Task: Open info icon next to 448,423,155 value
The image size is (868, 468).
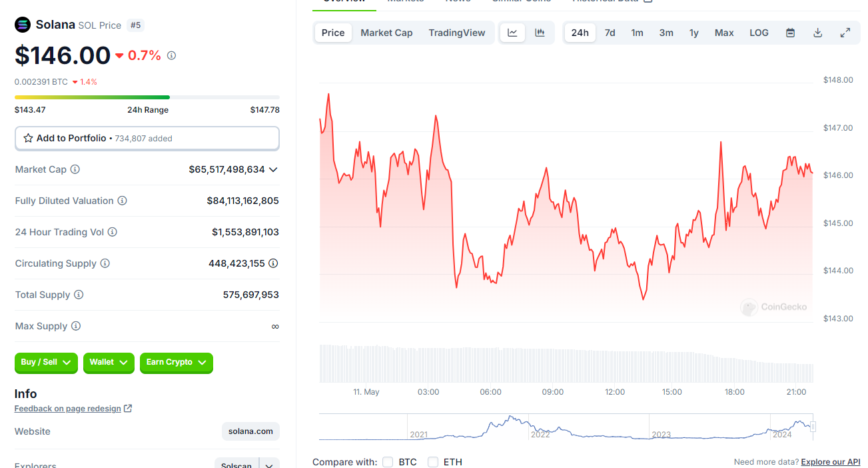Action: [x=273, y=263]
